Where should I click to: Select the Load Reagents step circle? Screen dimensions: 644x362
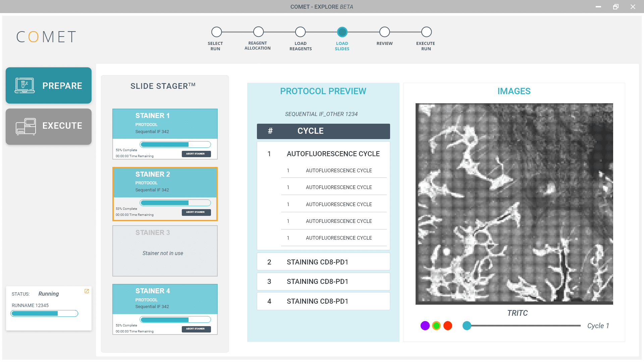[300, 32]
